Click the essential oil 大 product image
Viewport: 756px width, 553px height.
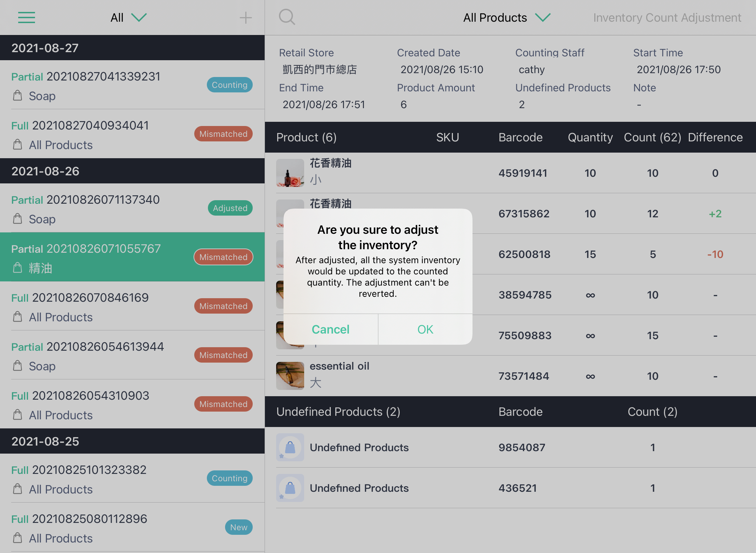290,376
